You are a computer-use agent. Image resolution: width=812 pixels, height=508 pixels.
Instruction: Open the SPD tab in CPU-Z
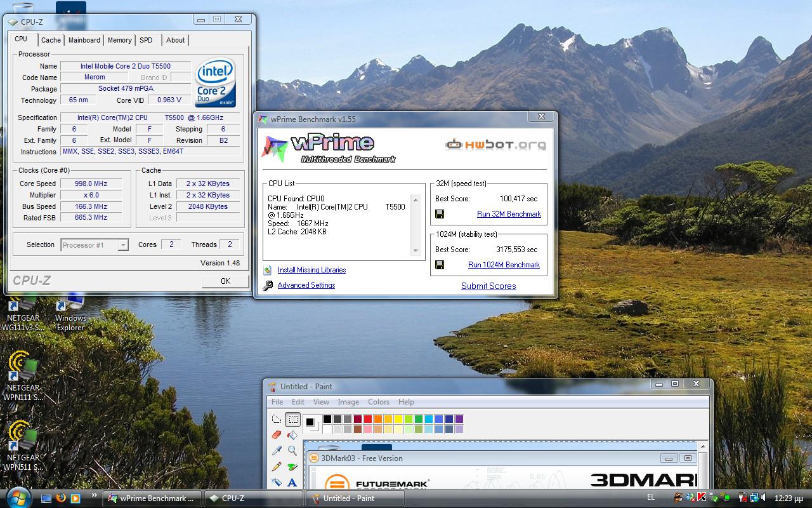click(x=146, y=40)
